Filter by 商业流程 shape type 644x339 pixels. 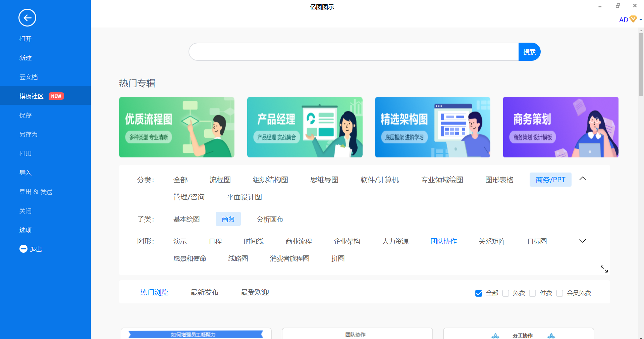(299, 241)
